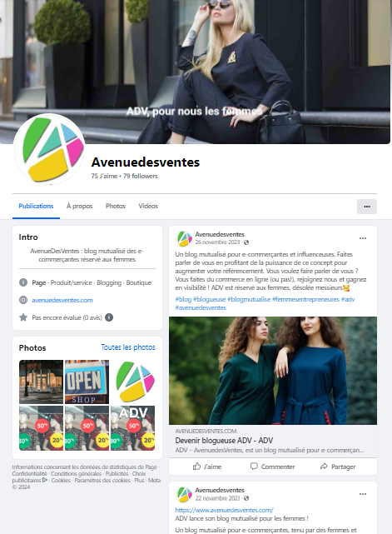Open three-dot menu on 26 novembre post
Image resolution: width=392 pixels, height=534 pixels.
pyautogui.click(x=363, y=238)
